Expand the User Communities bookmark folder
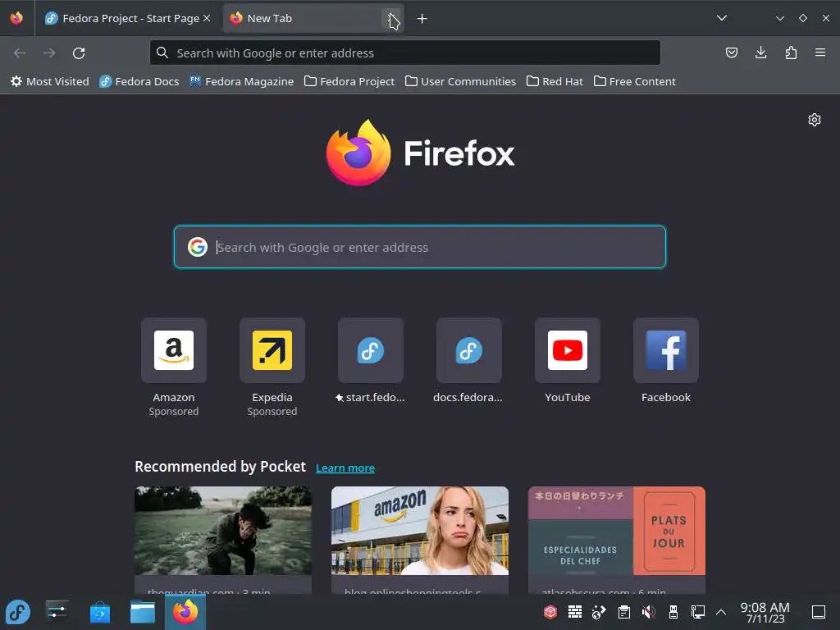This screenshot has height=630, width=840. 461,81
